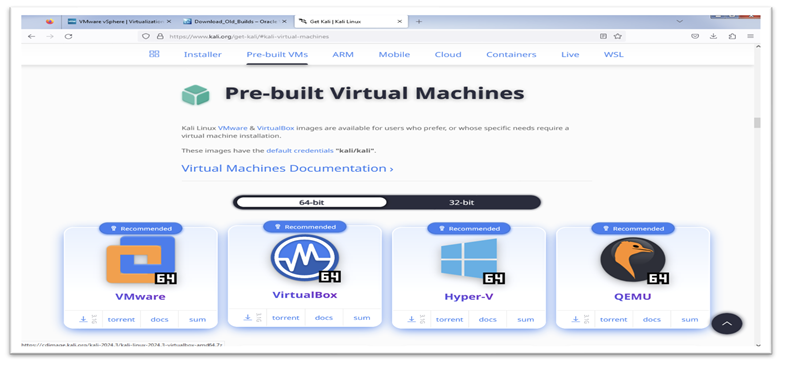Viewport: 798px width, 368px height.
Task: Open Hyper-V docs link
Action: tap(488, 320)
